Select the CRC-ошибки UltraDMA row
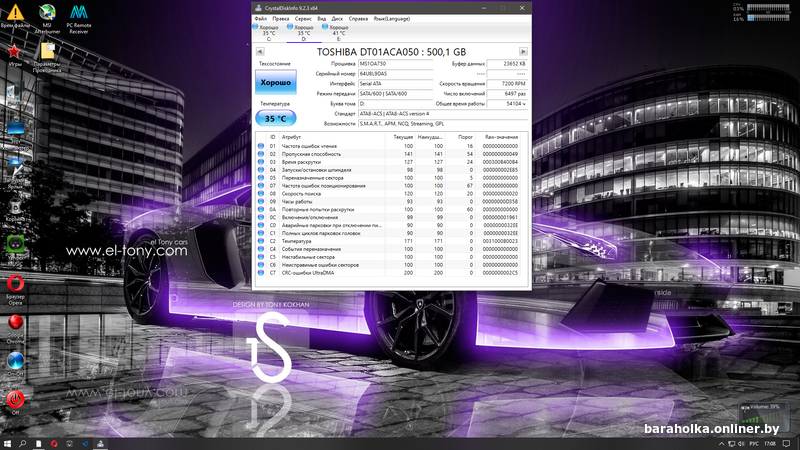The width and height of the screenshot is (800, 450). (391, 273)
